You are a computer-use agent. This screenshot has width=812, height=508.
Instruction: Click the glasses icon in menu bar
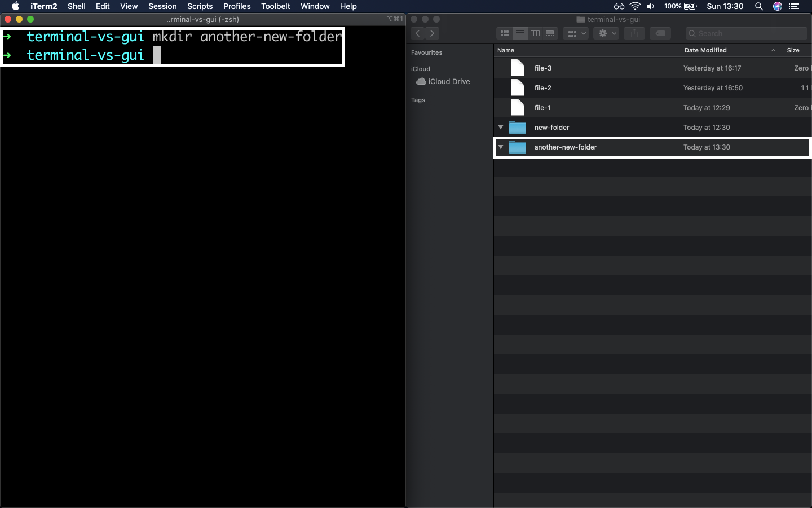tap(619, 6)
